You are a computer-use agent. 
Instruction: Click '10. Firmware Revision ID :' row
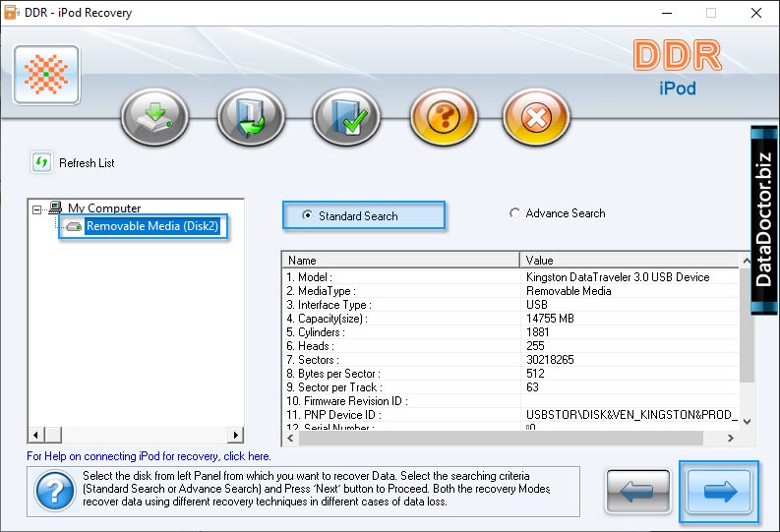[510, 401]
